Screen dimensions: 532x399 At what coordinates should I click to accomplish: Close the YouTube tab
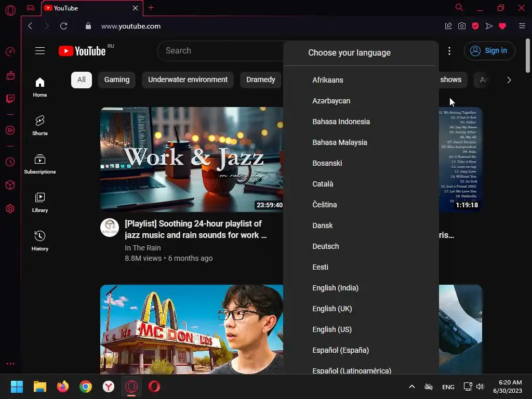coord(136,8)
